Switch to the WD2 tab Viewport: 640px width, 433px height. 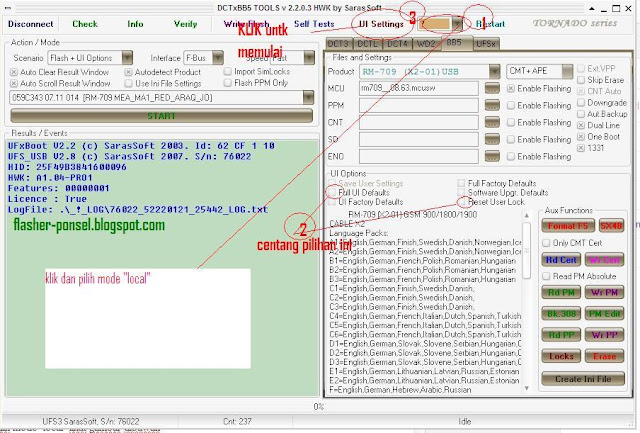click(426, 43)
